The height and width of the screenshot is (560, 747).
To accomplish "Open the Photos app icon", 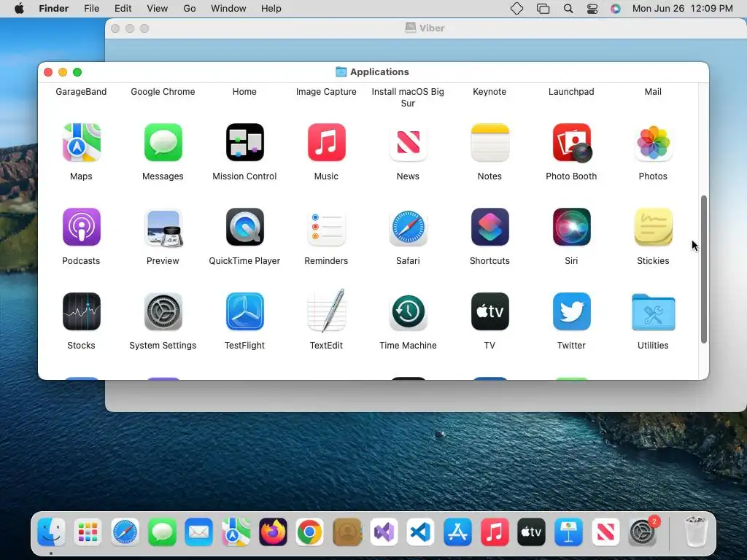I will tap(653, 142).
